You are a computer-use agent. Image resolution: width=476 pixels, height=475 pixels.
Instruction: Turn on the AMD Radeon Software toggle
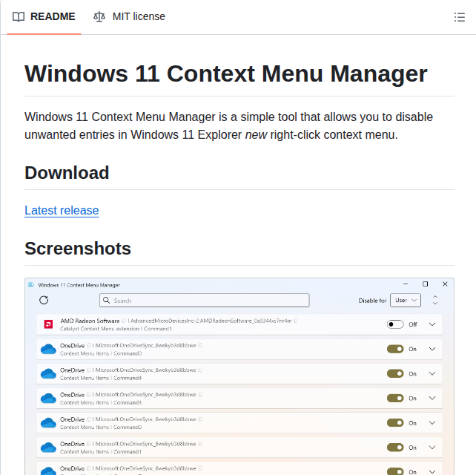coord(395,324)
